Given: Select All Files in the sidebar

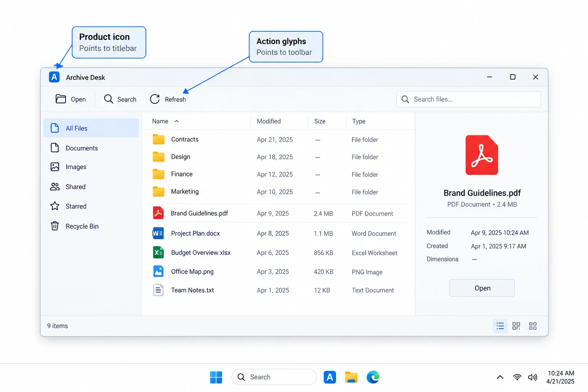Looking at the screenshot, I should coord(91,128).
